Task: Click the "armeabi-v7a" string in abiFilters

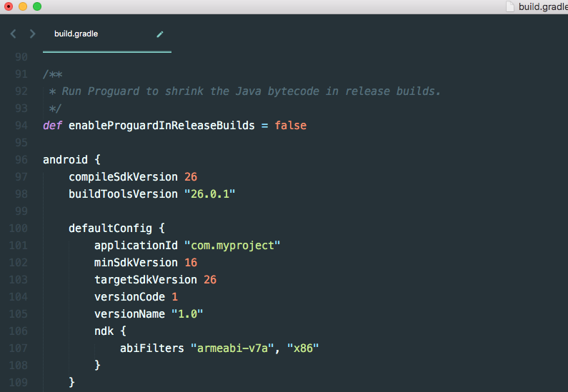Action: coord(232,348)
